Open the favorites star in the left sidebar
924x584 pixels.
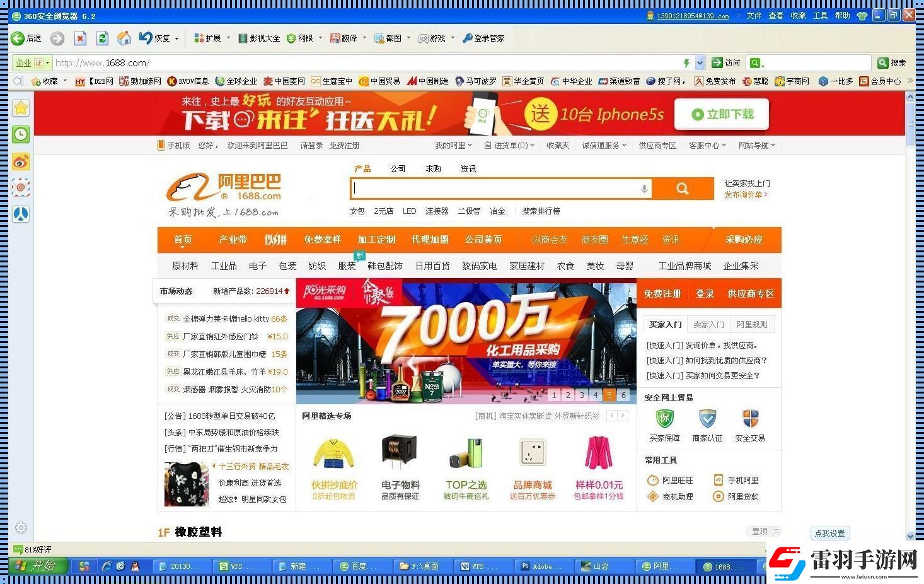(x=21, y=108)
